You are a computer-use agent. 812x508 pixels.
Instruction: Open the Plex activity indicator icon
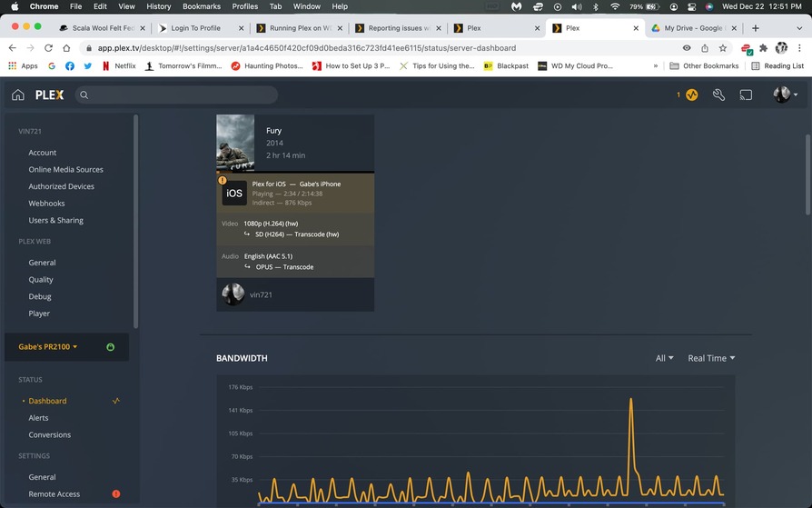[692, 95]
